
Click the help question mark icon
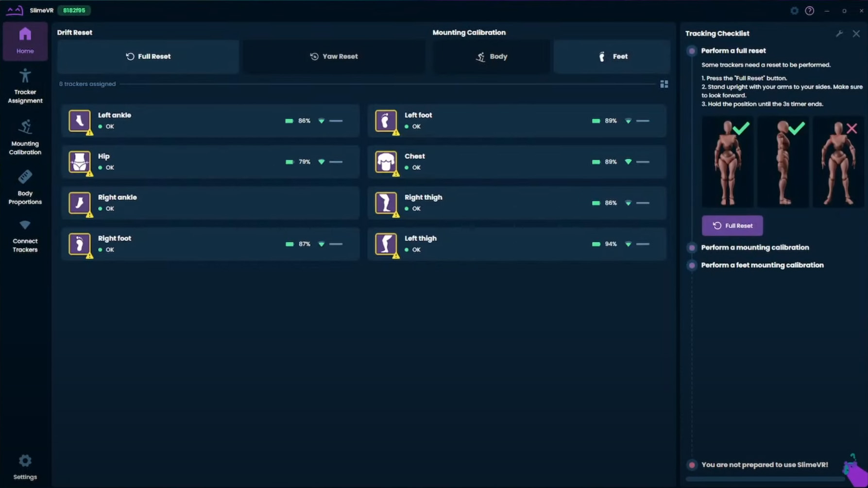tap(809, 11)
